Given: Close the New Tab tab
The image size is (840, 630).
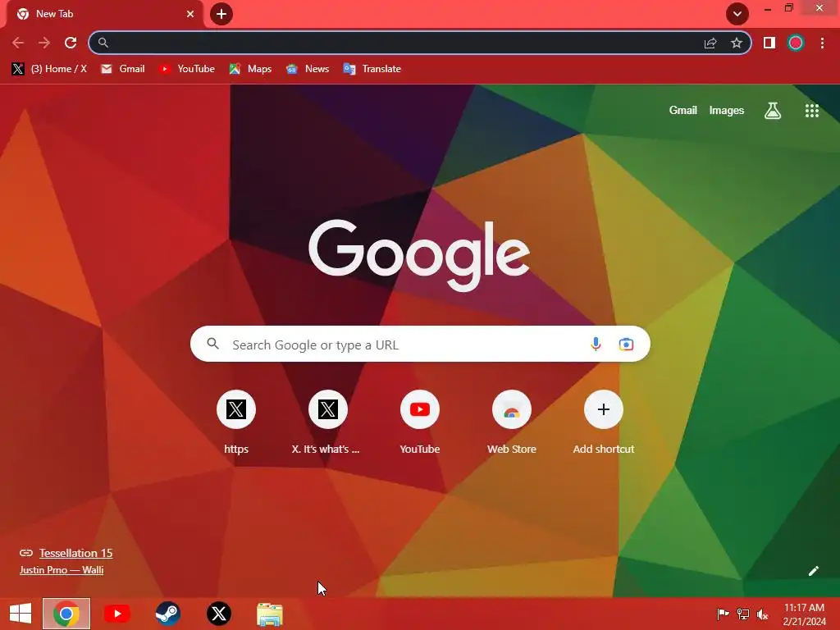Looking at the screenshot, I should pos(190,14).
